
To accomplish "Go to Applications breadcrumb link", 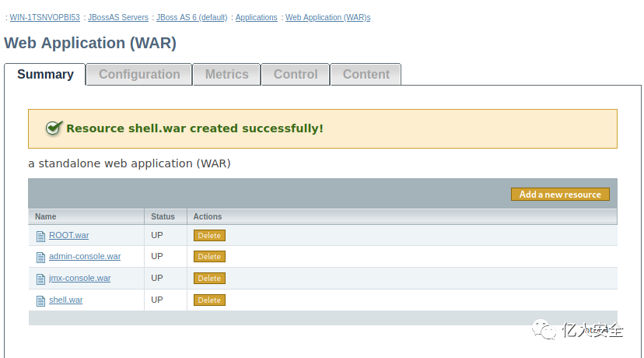I will (257, 17).
